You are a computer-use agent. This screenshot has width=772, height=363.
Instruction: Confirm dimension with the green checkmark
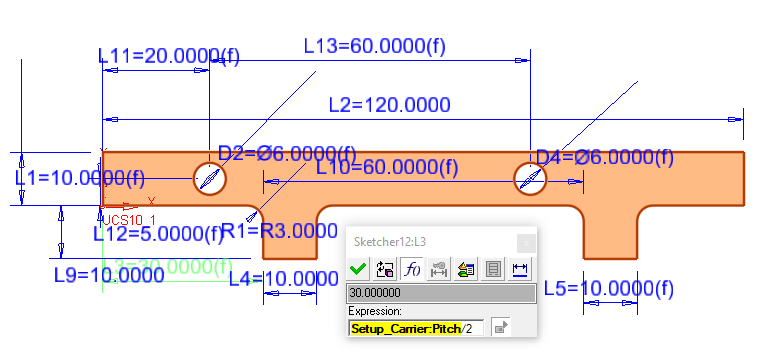coord(358,269)
